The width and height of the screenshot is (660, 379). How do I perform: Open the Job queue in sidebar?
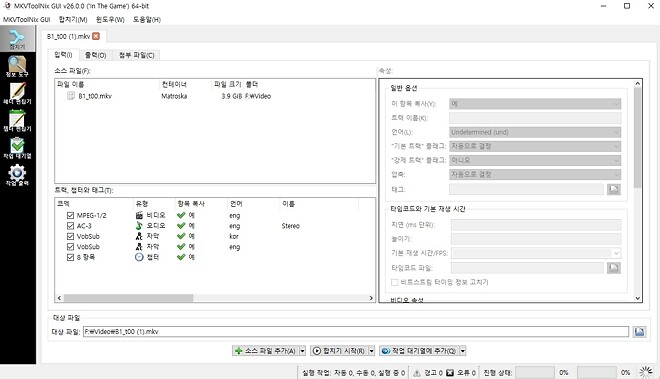(x=17, y=148)
